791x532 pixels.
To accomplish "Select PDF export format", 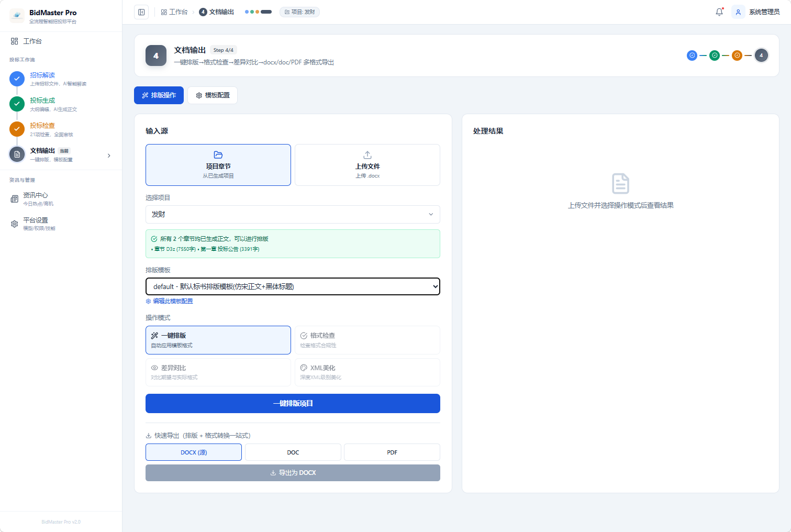I will [x=392, y=452].
